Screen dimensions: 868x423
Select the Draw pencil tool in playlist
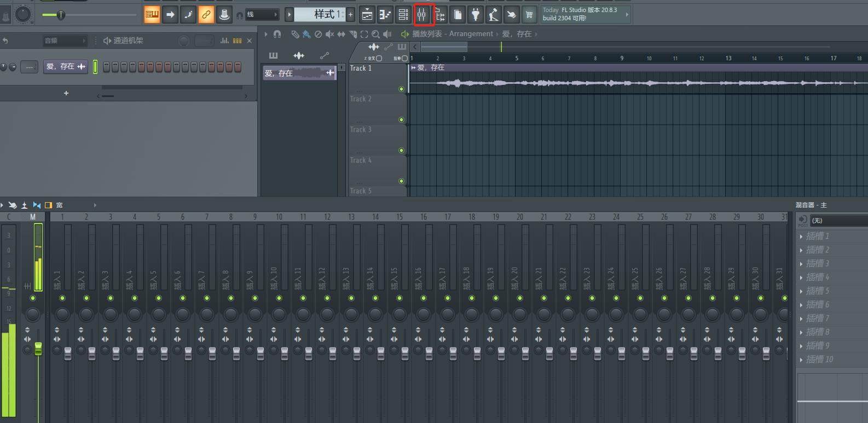[x=295, y=34]
